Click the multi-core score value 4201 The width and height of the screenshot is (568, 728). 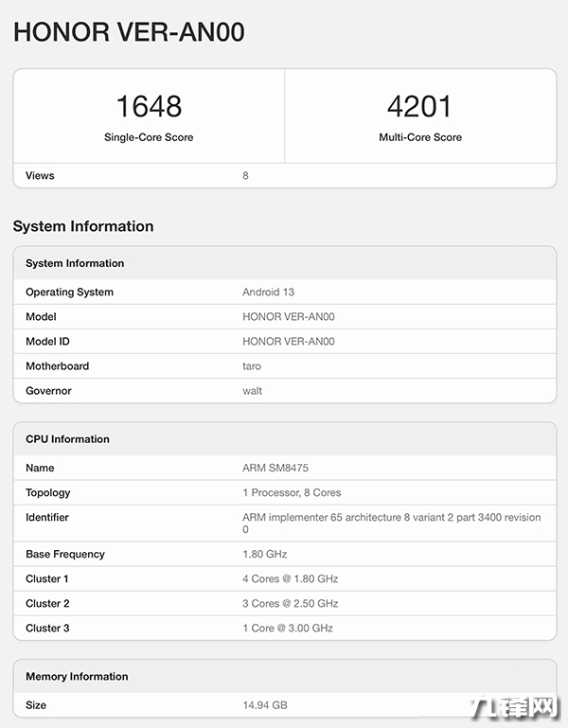[x=420, y=105]
